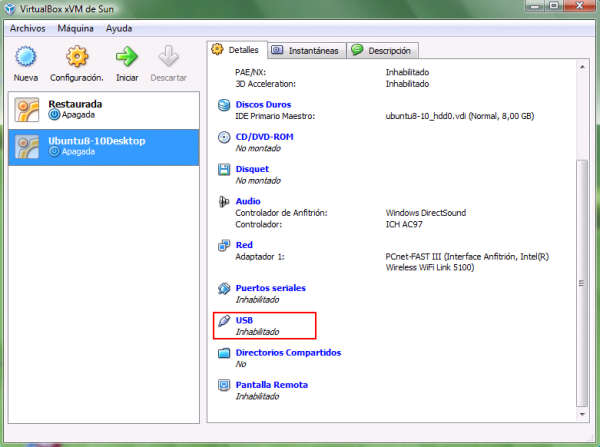The width and height of the screenshot is (600, 447).
Task: Click the Audio speaker icon
Action: pos(225,201)
